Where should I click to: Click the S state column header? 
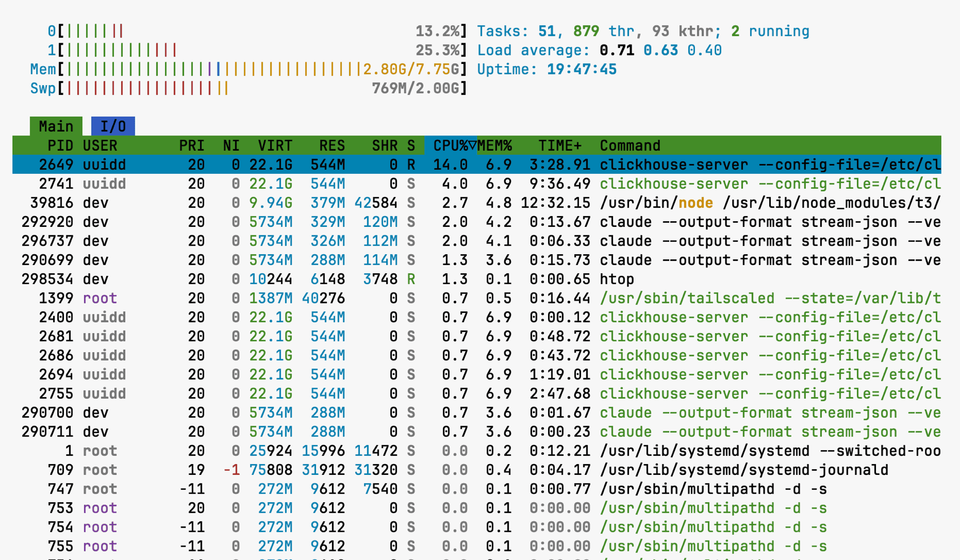411,146
